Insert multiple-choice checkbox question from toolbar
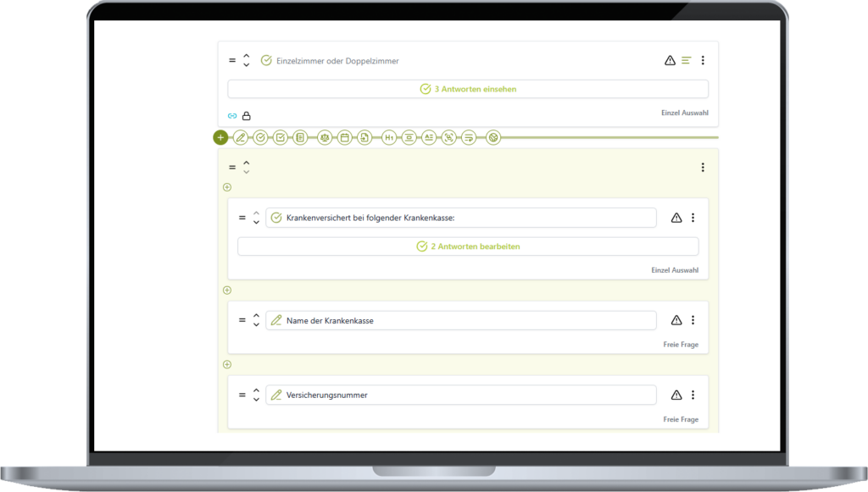The image size is (868, 492). [x=281, y=137]
